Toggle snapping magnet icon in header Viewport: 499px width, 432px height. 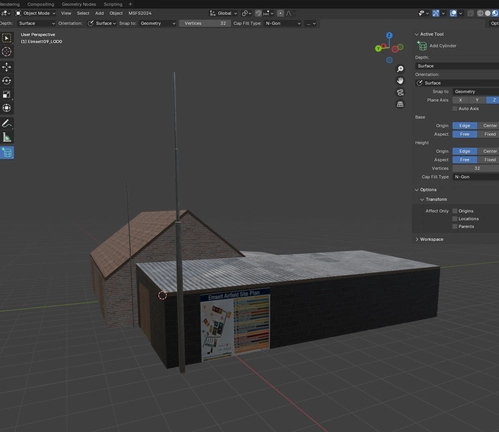[x=258, y=13]
